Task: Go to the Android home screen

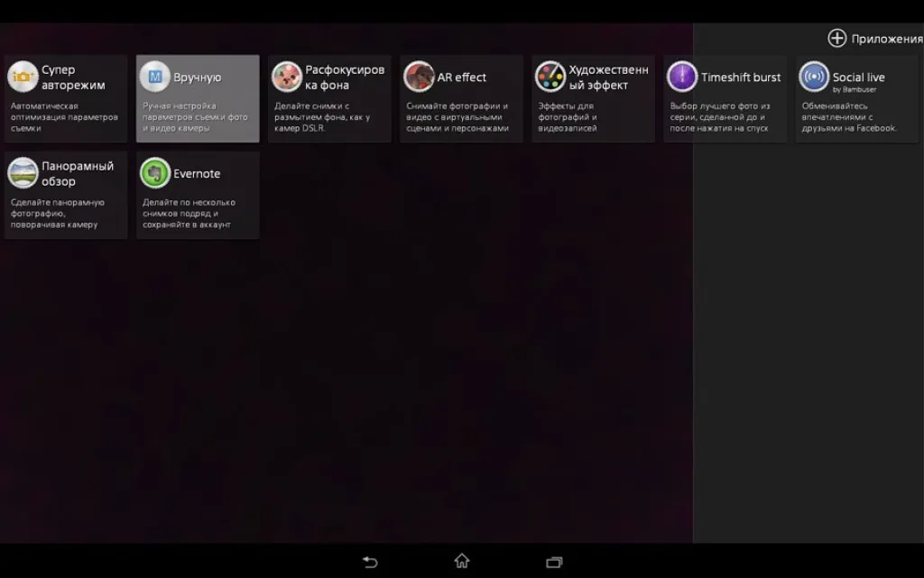Action: pos(462,561)
